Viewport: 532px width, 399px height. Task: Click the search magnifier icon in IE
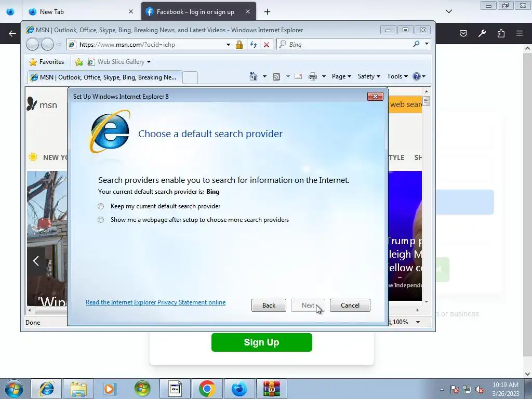click(416, 44)
